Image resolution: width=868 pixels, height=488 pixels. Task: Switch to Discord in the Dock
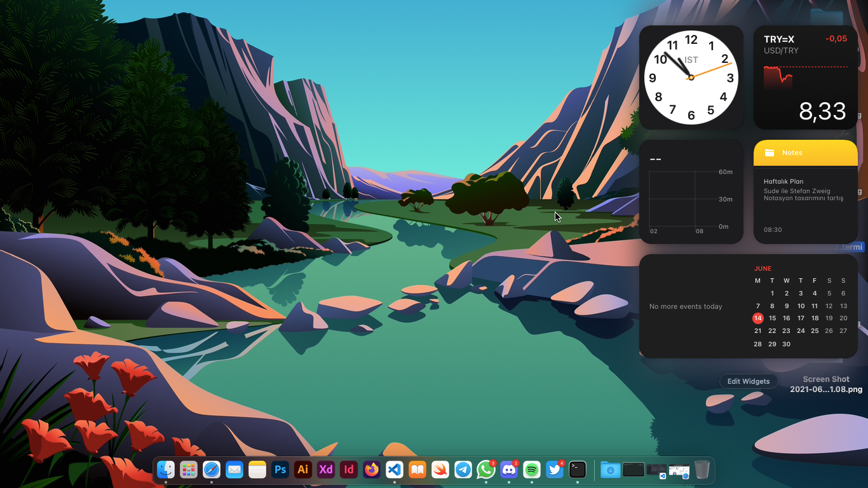[x=509, y=470]
